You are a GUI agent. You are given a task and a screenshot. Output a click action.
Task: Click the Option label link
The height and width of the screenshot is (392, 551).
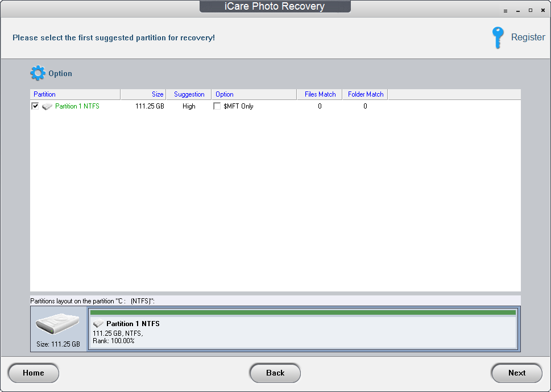(60, 73)
